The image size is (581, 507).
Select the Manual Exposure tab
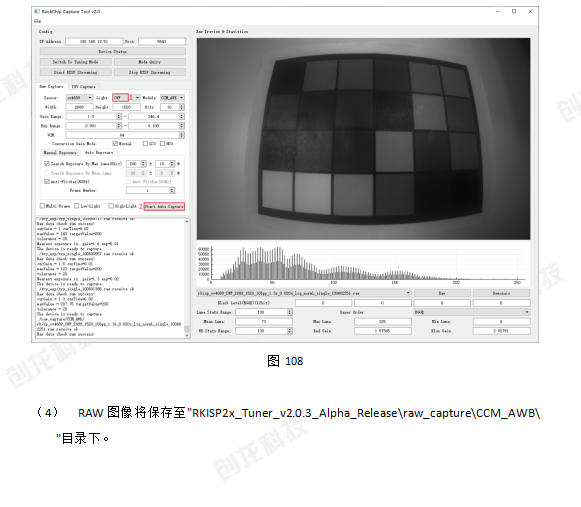tap(60, 152)
